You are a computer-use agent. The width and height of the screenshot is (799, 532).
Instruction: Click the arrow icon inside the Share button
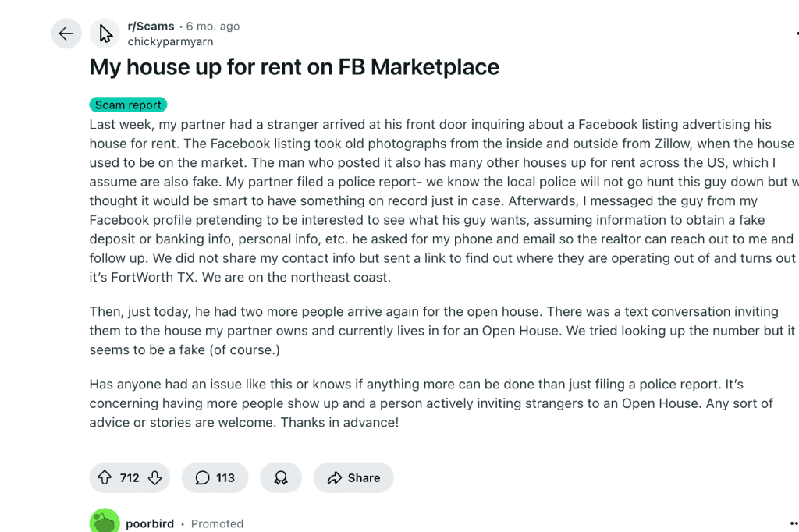[336, 477]
